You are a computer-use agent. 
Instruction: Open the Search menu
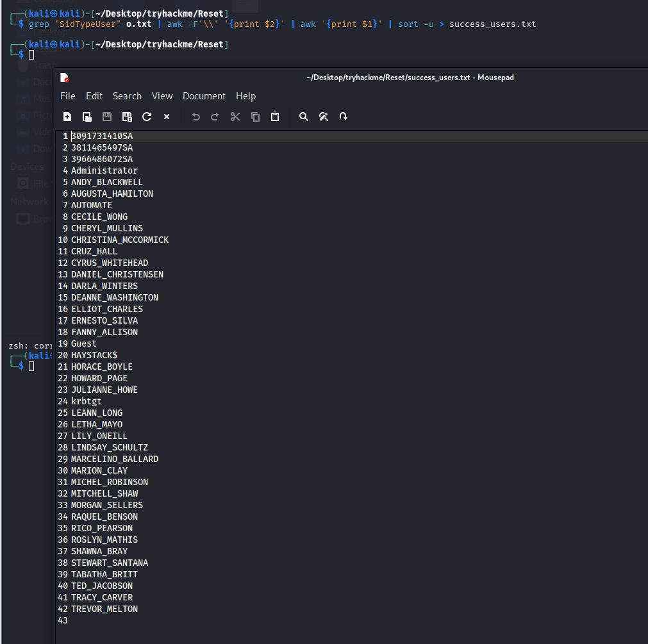(x=127, y=96)
